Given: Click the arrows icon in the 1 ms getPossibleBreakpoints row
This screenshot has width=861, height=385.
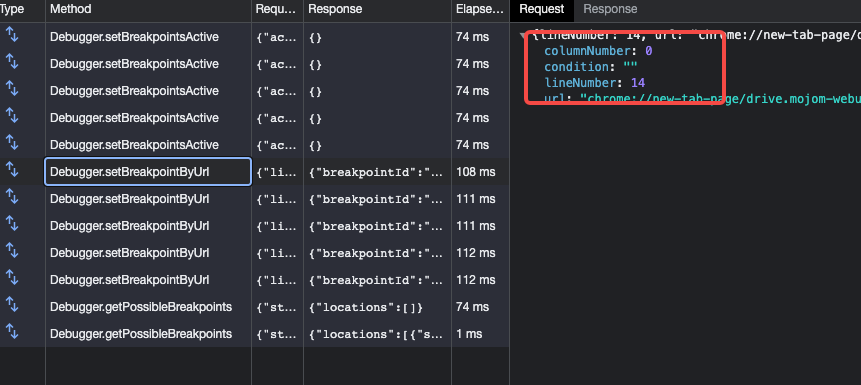Looking at the screenshot, I should [12, 332].
